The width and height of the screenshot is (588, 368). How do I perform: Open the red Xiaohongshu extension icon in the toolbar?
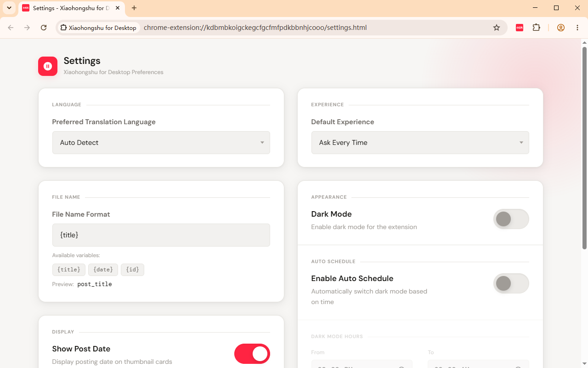coord(520,28)
